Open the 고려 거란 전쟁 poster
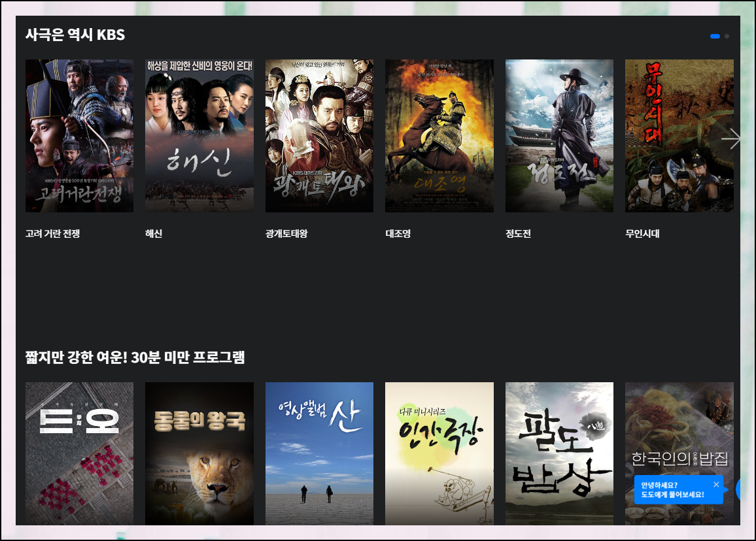Image resolution: width=756 pixels, height=541 pixels. [x=80, y=136]
